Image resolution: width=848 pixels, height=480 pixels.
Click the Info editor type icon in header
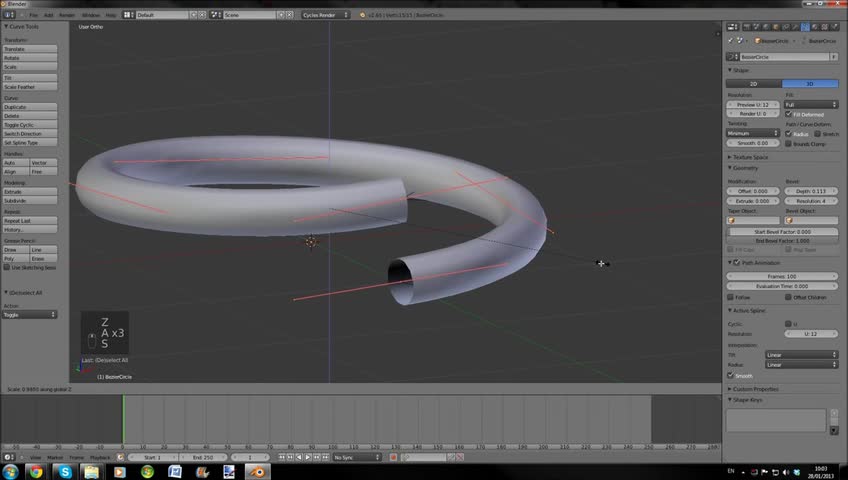tap(9, 15)
